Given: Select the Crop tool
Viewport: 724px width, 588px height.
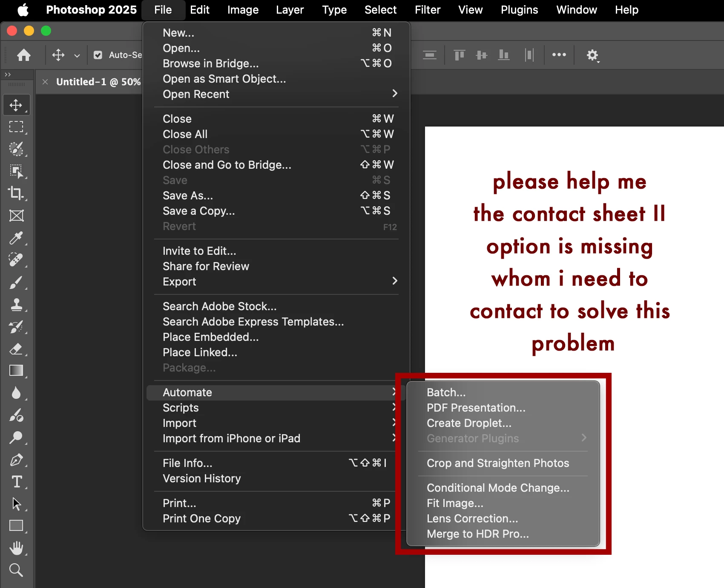Looking at the screenshot, I should coord(16,193).
